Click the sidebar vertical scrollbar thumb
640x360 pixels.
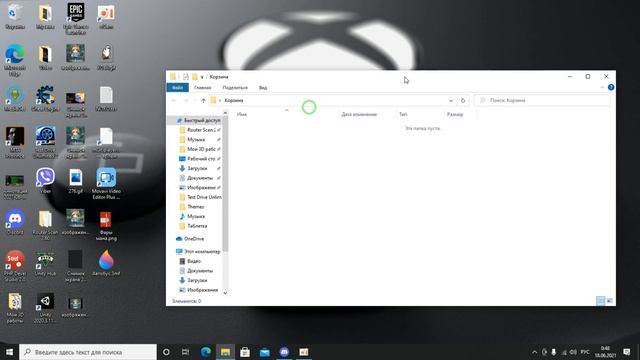[225, 184]
